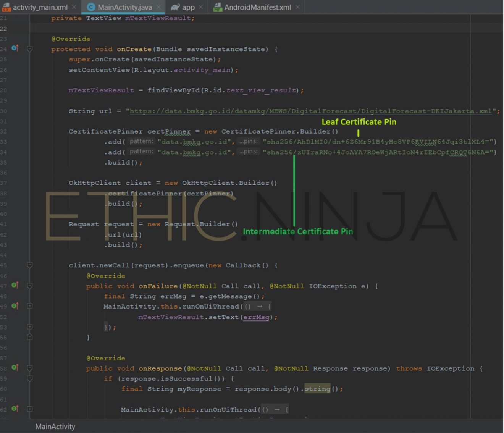Collapse the onResponse method using its fold arrow
Image resolution: width=504 pixels, height=433 pixels.
[30, 368]
